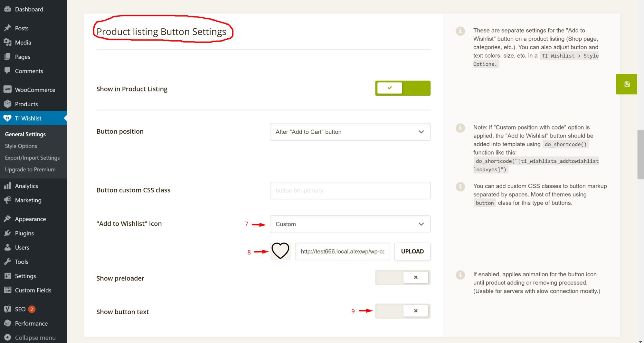Click the Marketing megaphone icon
Screen dimensions: 644x343
point(7,200)
